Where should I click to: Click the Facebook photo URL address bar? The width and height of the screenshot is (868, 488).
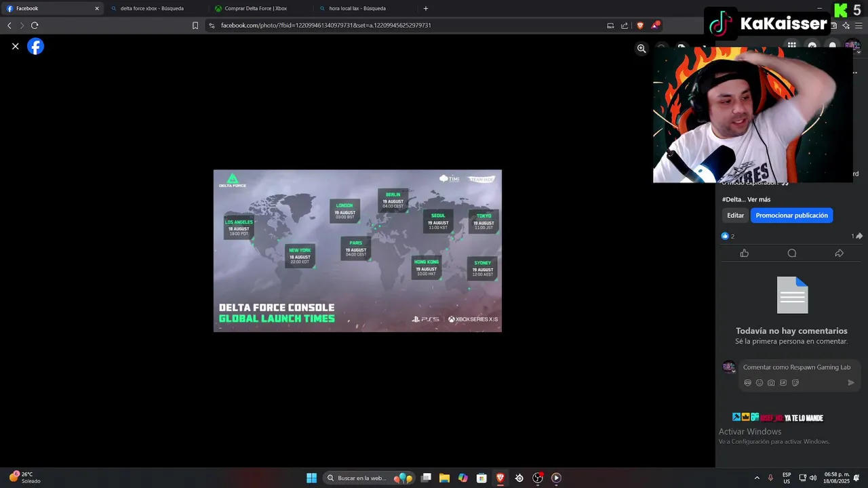click(407, 26)
